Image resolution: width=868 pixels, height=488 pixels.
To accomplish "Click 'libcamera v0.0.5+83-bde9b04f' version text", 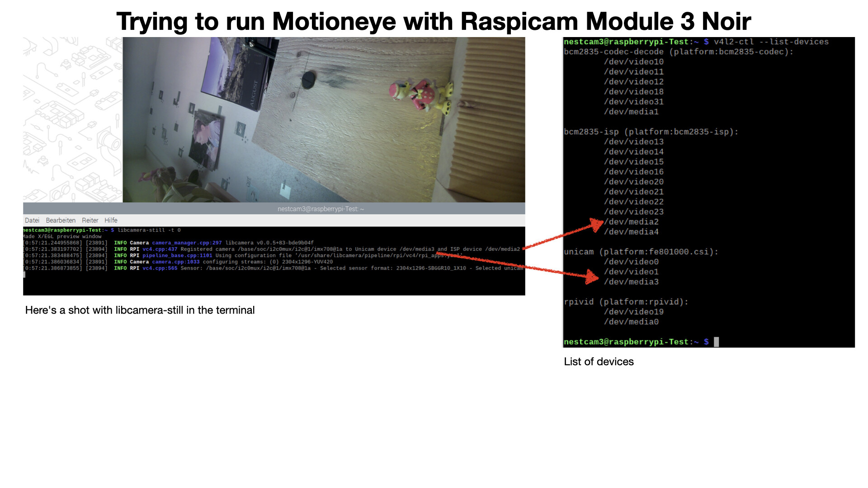I will click(x=269, y=243).
